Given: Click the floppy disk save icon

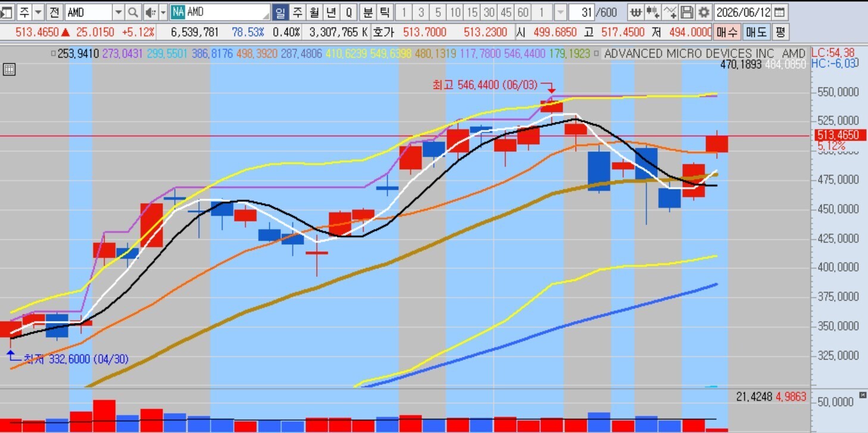Looking at the screenshot, I should [686, 12].
